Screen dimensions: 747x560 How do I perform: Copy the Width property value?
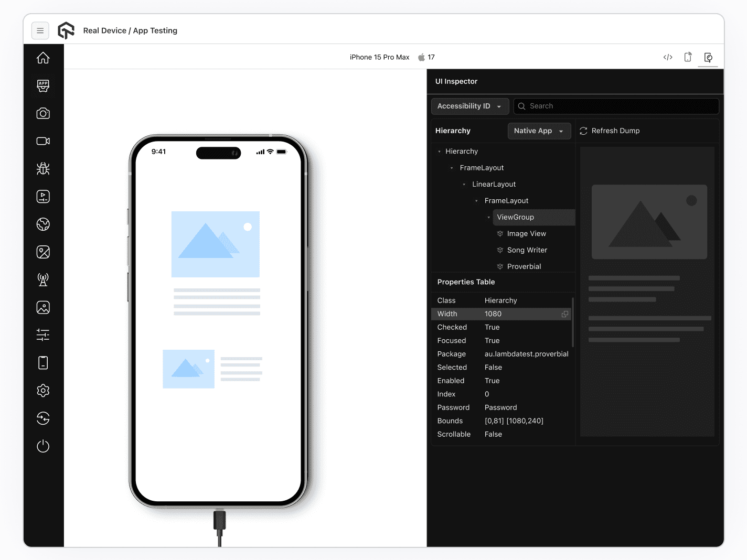564,314
